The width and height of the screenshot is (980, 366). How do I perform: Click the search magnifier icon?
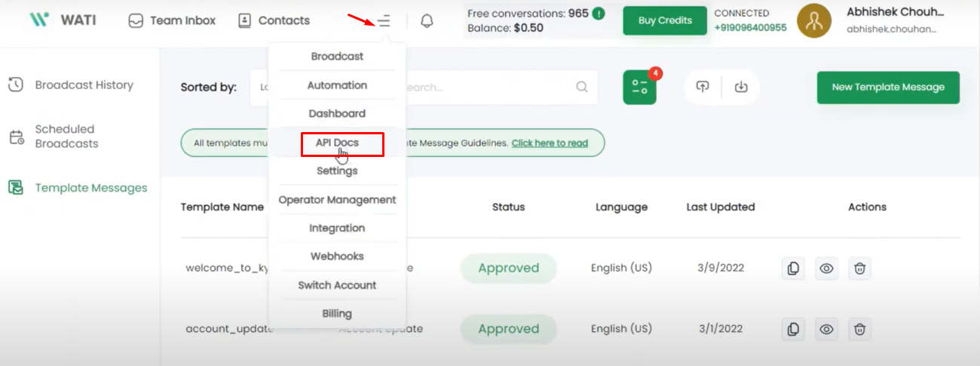pos(582,87)
